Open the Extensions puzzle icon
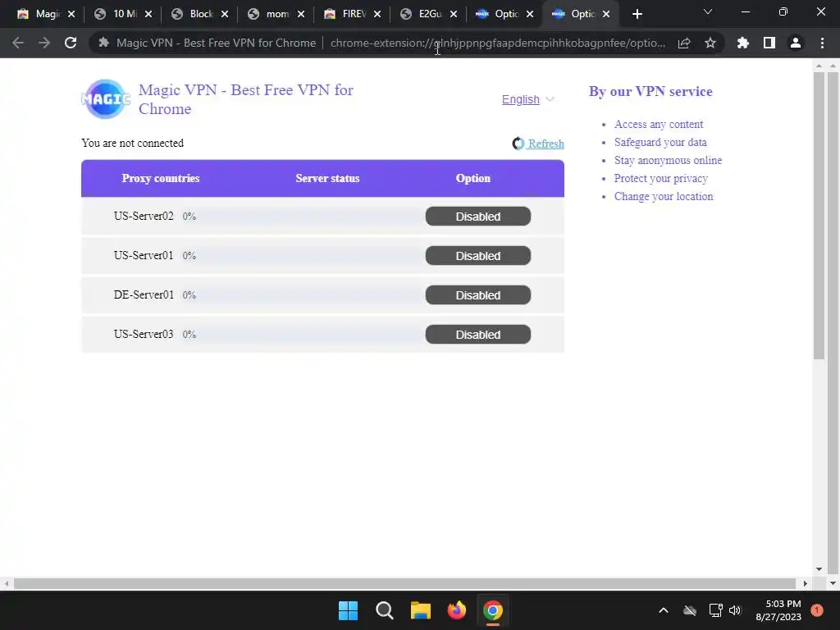Image resolution: width=840 pixels, height=630 pixels. coord(743,43)
